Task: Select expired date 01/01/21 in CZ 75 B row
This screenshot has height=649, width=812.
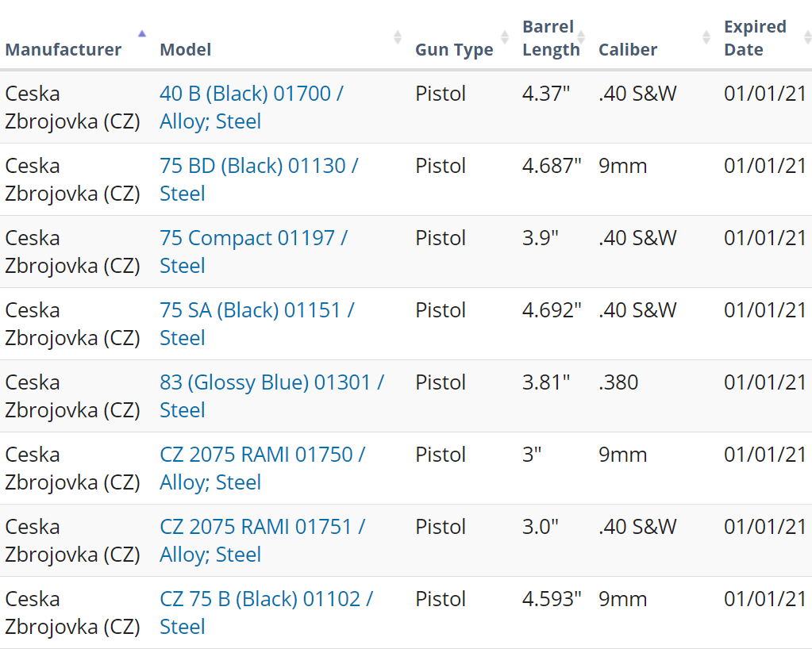Action: (x=765, y=599)
